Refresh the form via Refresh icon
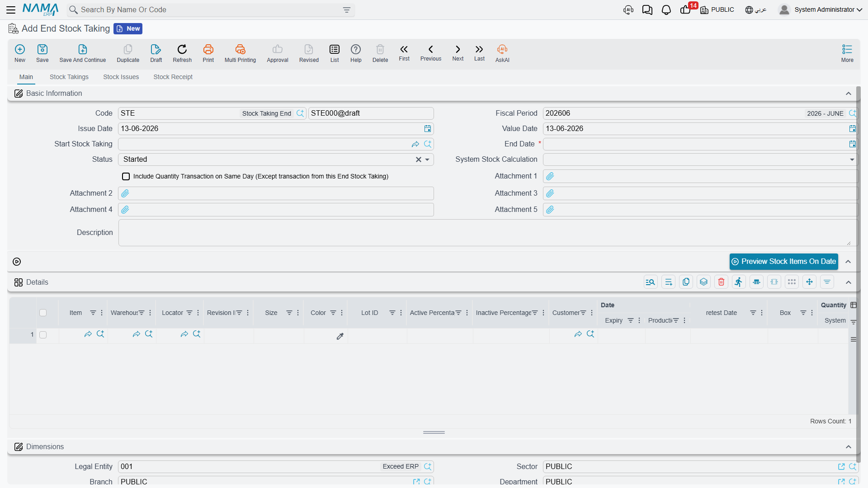This screenshot has width=868, height=488. click(182, 53)
